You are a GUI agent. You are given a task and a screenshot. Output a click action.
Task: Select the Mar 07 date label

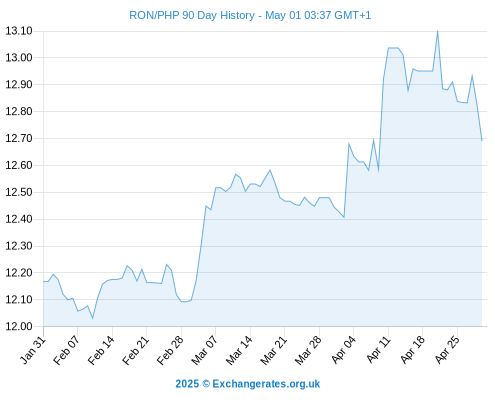point(204,351)
